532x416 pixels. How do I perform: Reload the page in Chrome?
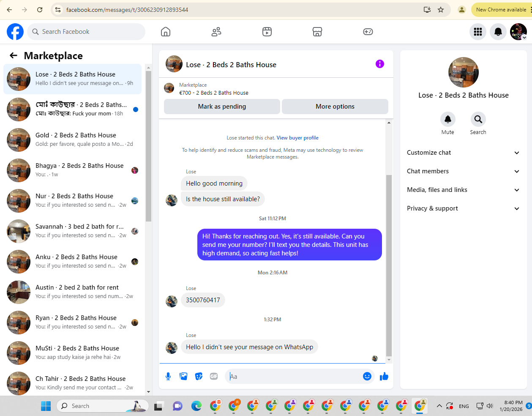click(x=40, y=10)
